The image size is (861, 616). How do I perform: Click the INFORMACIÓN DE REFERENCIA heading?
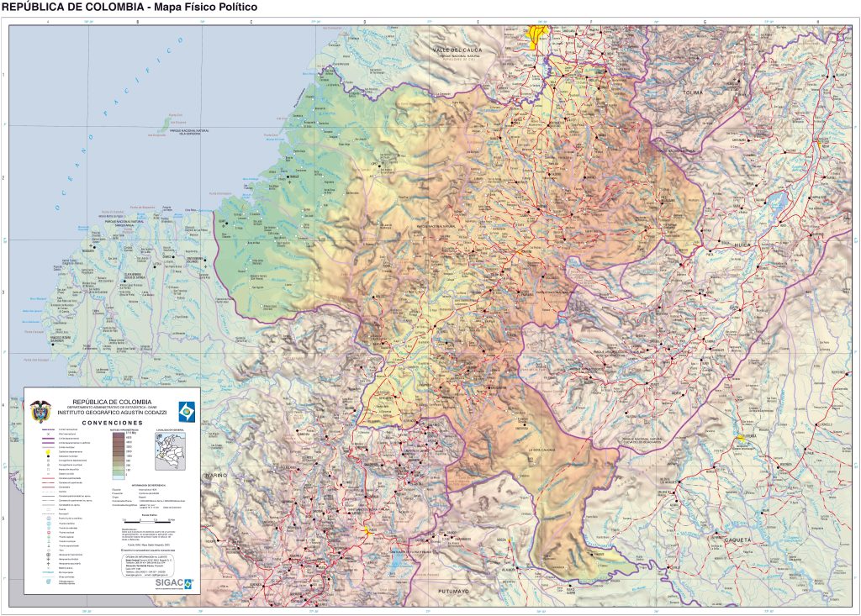tap(150, 484)
